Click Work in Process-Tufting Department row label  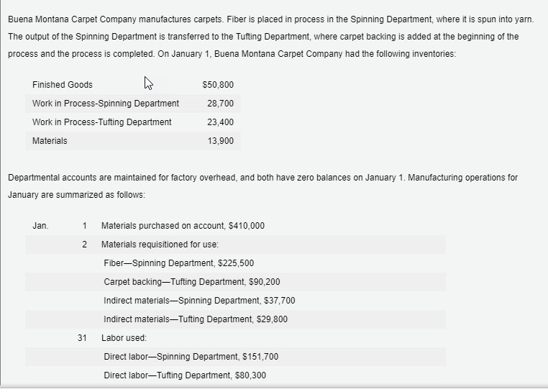click(101, 122)
